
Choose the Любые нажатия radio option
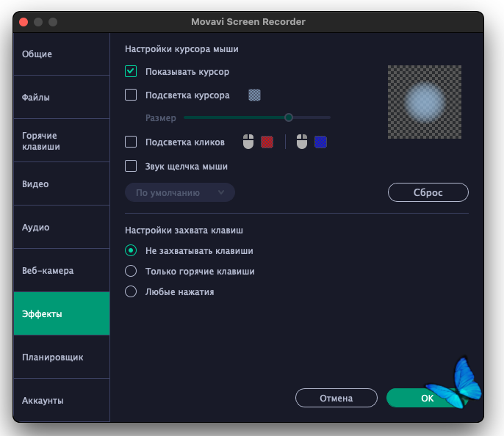pos(132,291)
